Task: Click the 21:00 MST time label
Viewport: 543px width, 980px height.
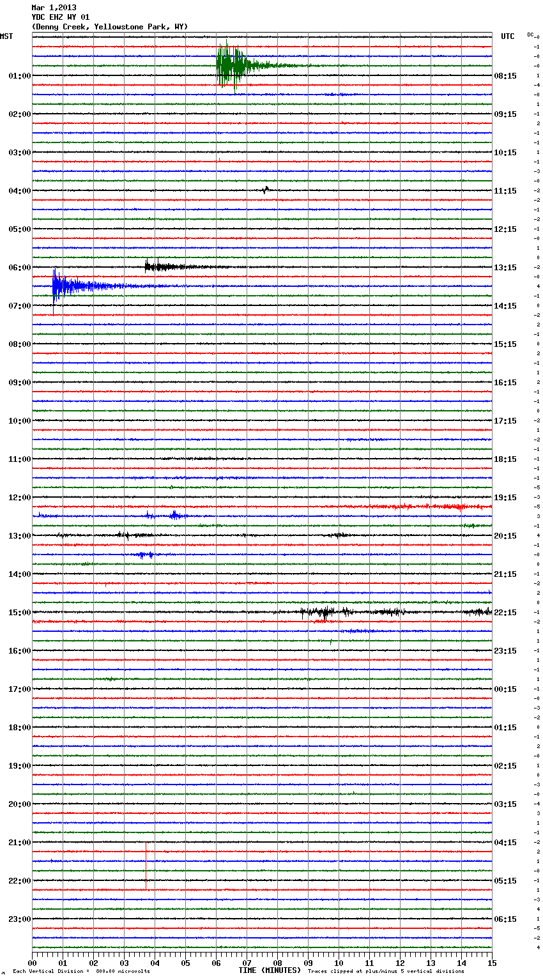Action: pyautogui.click(x=20, y=843)
